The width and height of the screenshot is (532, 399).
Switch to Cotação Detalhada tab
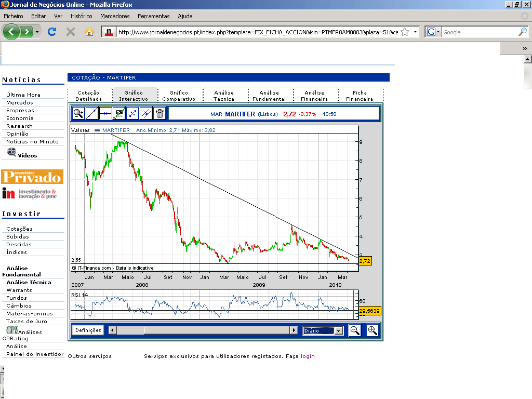(88, 96)
